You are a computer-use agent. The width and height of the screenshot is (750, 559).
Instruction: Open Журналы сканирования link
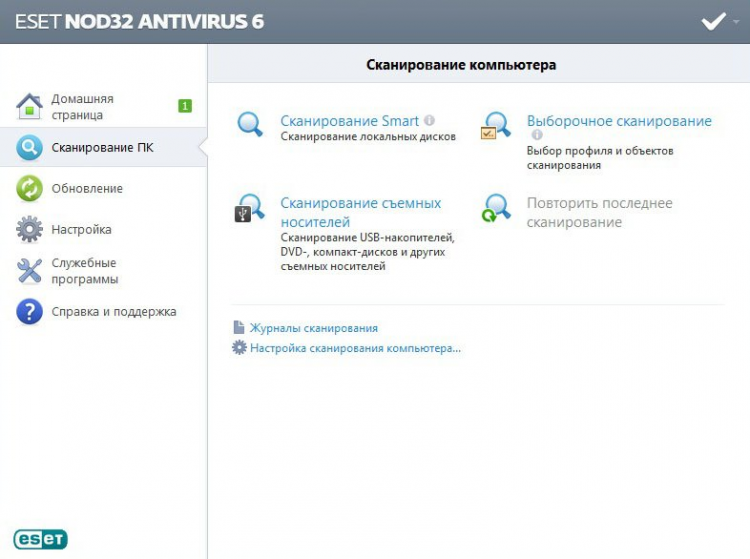[x=314, y=328]
